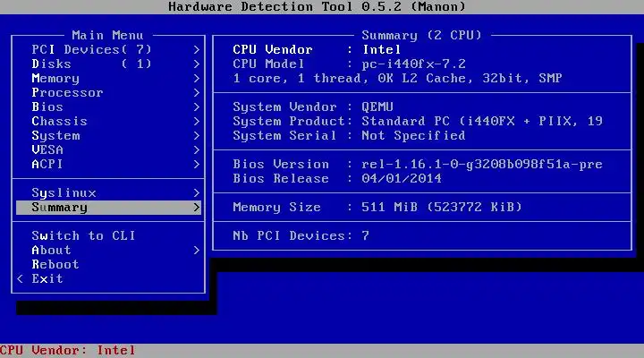Expand the Bios submenu arrow
This screenshot has width=644, height=358.
point(196,107)
